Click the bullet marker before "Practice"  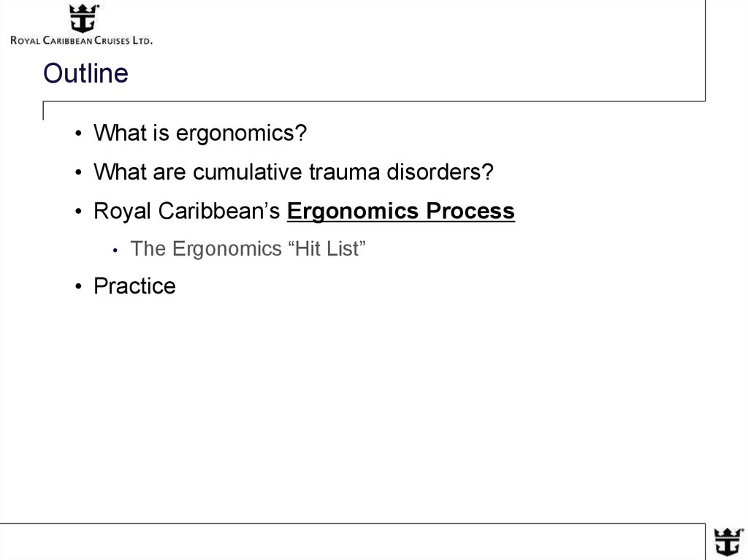click(x=77, y=286)
